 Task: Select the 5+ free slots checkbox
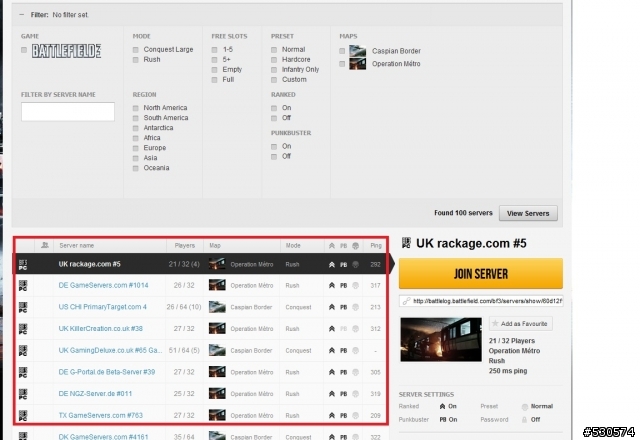214,60
